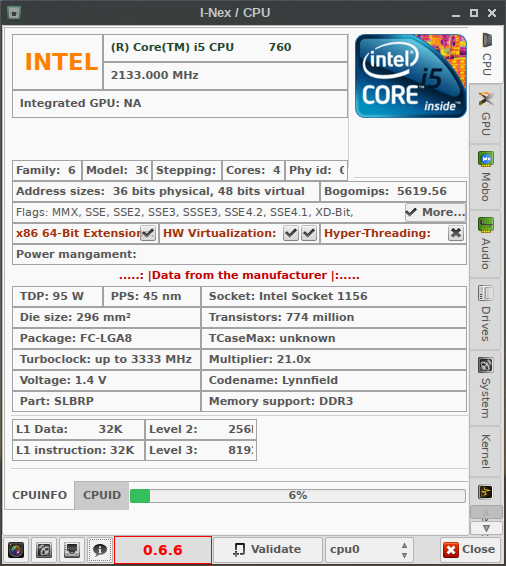This screenshot has width=506, height=566.
Task: Click the red X icon on Close
Action: pos(451,550)
